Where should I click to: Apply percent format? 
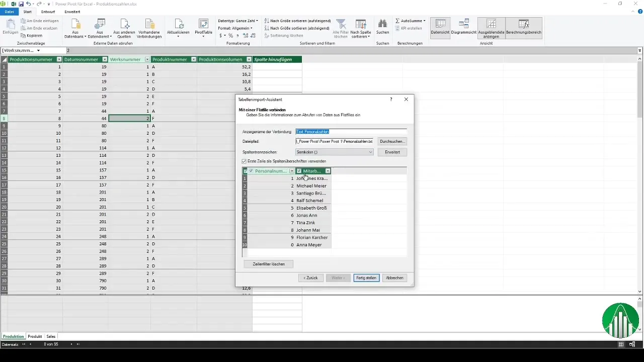tap(230, 36)
